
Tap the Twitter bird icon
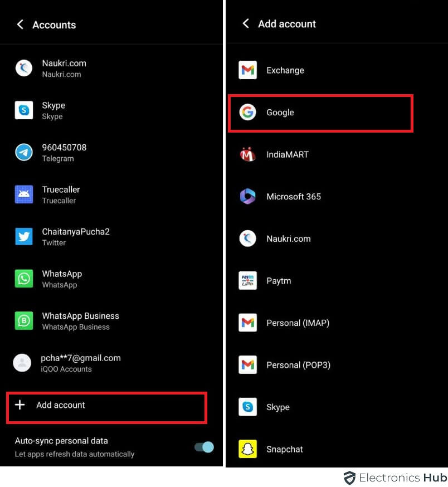[x=24, y=236]
